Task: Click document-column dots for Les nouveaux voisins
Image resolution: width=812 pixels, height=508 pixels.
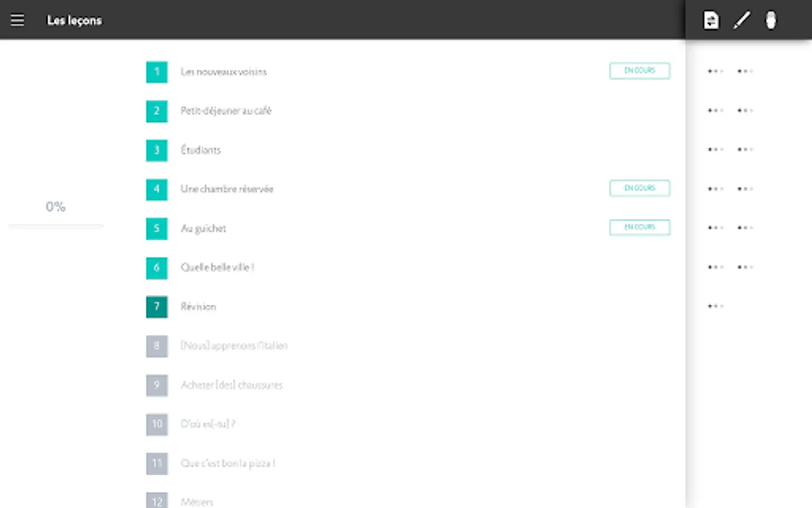Action: [x=715, y=71]
